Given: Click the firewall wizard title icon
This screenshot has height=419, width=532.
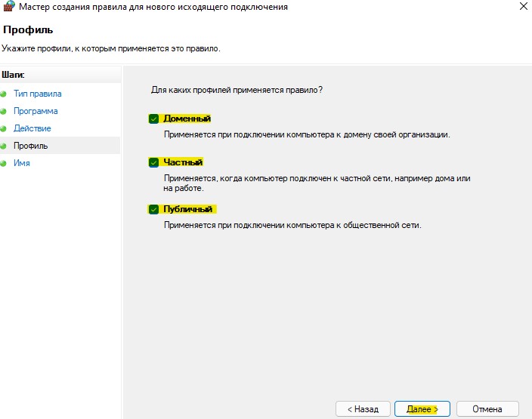Looking at the screenshot, I should point(9,6).
